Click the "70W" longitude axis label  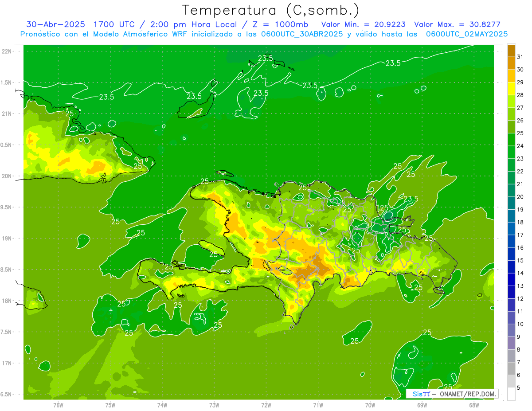pos(370,405)
